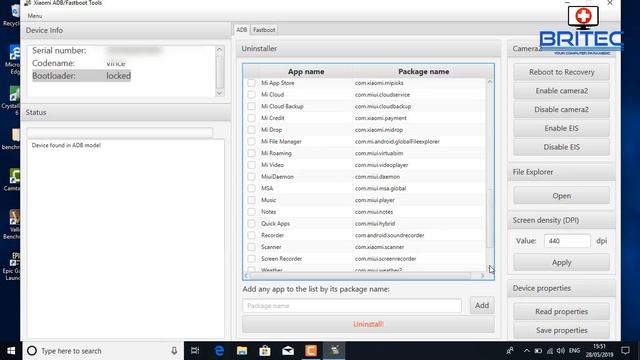
Task: Click Read properties button
Action: tap(562, 311)
